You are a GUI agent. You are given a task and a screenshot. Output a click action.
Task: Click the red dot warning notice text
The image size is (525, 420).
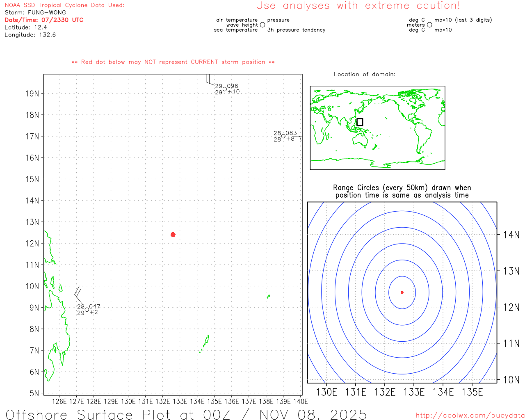click(173, 62)
